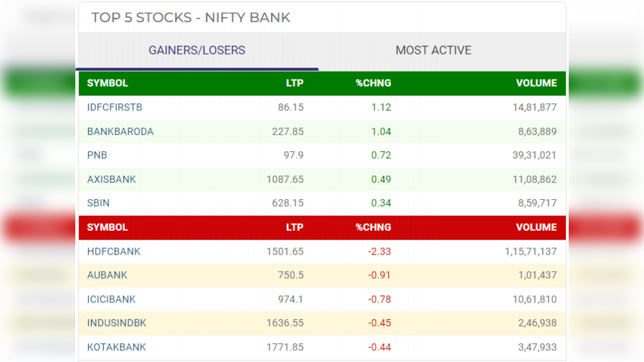This screenshot has height=362, width=644.
Task: Click the BANKBARODA symbol
Action: (x=120, y=131)
